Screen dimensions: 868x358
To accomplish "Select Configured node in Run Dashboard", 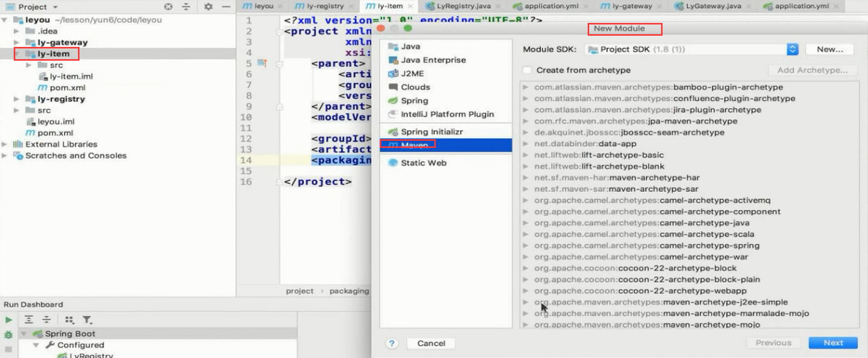I will click(x=81, y=345).
